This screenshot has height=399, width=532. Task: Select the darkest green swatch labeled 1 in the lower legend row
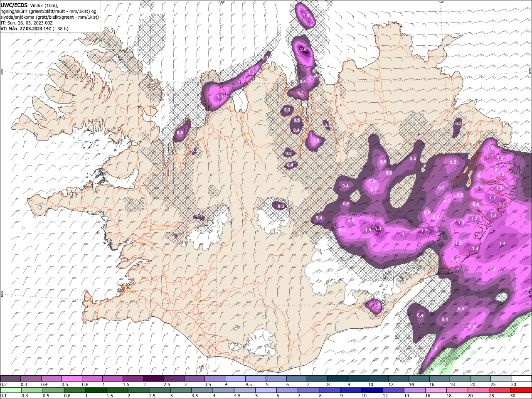[96, 390]
